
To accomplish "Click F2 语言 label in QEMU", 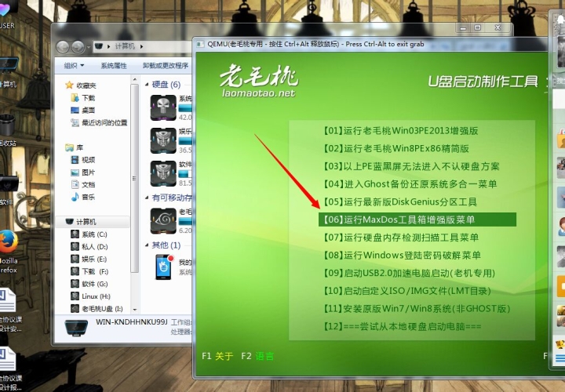I will pyautogui.click(x=257, y=357).
